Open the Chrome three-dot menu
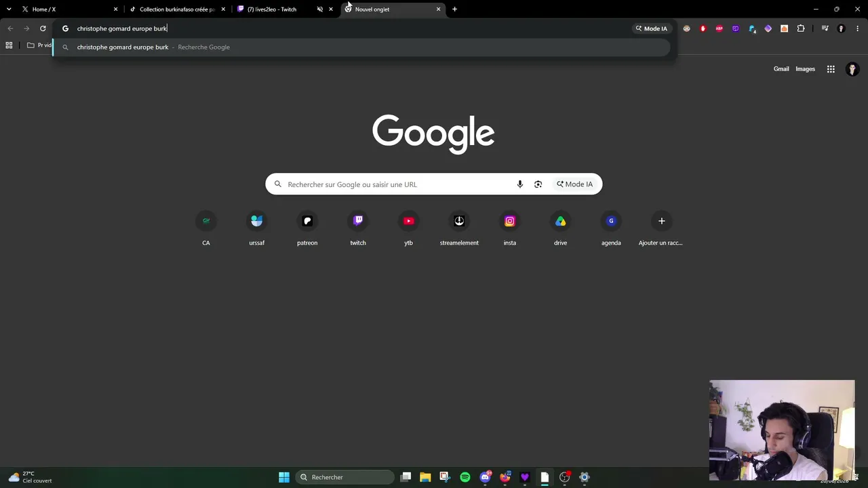Viewport: 868px width, 488px height. 858,28
